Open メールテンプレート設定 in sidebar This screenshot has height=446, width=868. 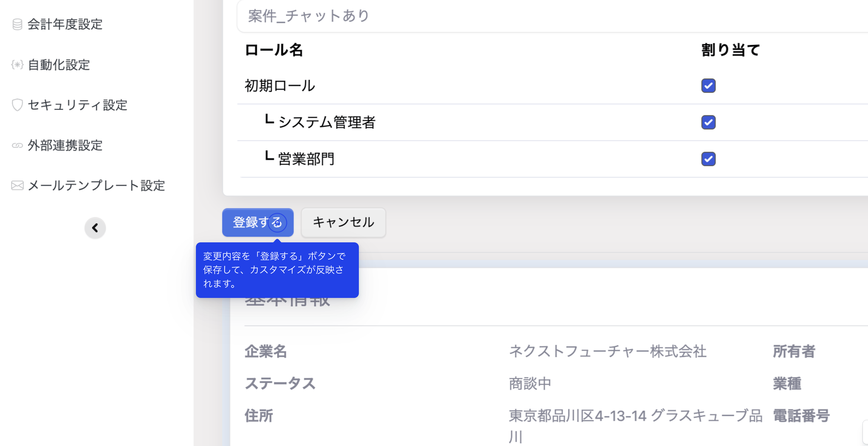click(96, 185)
